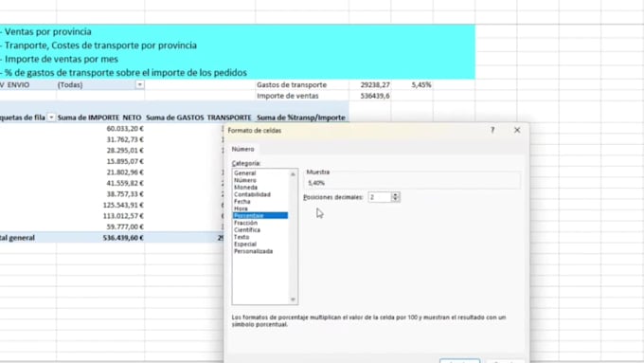Click the Ventas por provincia line
The width and height of the screenshot is (644, 363).
[x=47, y=31]
